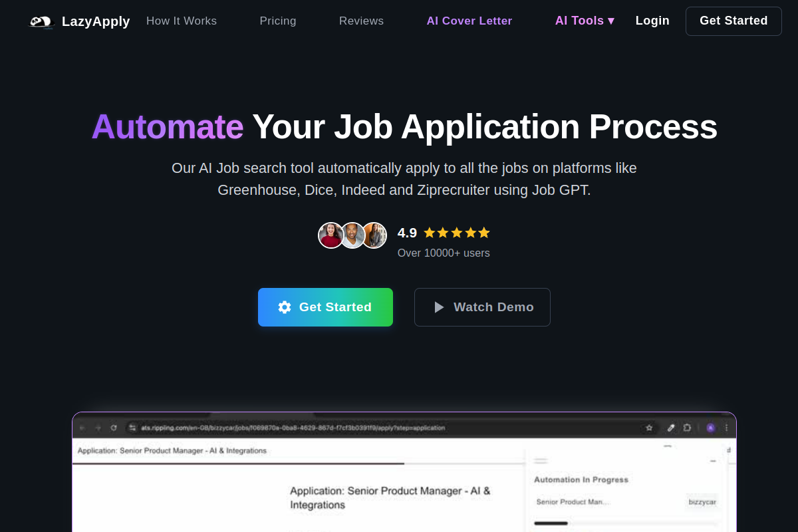Click the bookmark star in demo address bar
798x532 pixels.
click(649, 428)
